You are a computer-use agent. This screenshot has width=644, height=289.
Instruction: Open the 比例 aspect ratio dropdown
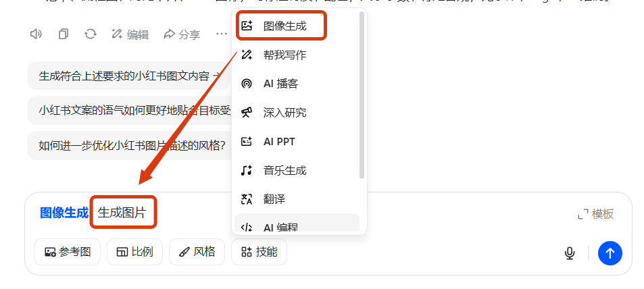(x=134, y=252)
